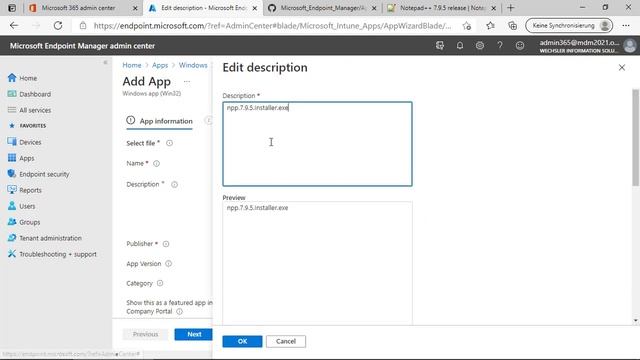640x360 pixels.
Task: Show info tooltip for Select file
Action: click(x=169, y=143)
